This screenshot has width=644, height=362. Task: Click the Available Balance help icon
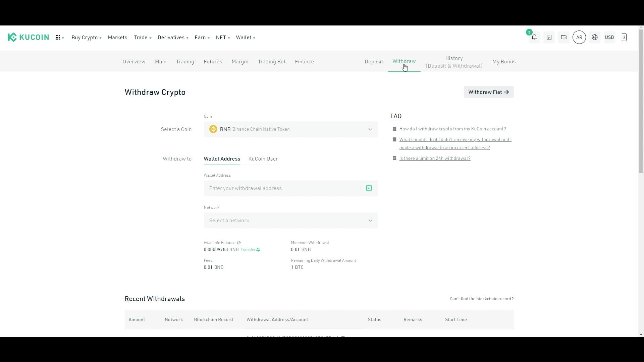point(239,243)
